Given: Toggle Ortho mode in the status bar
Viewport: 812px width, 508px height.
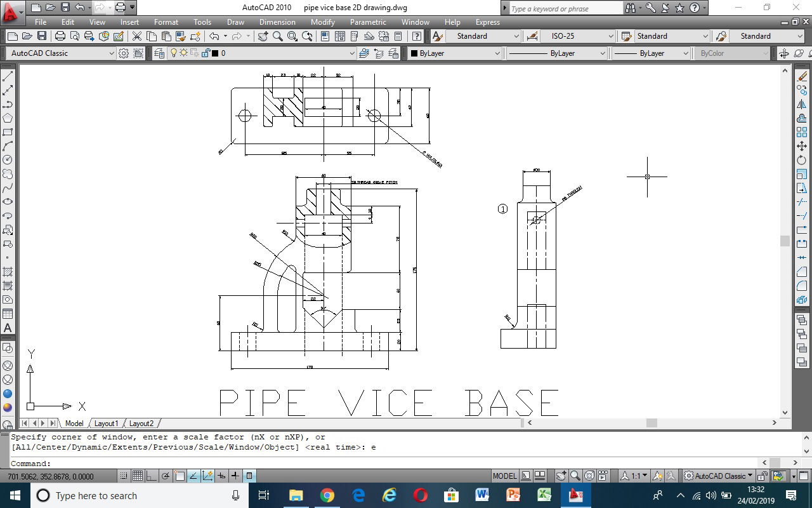Looking at the screenshot, I should 150,475.
